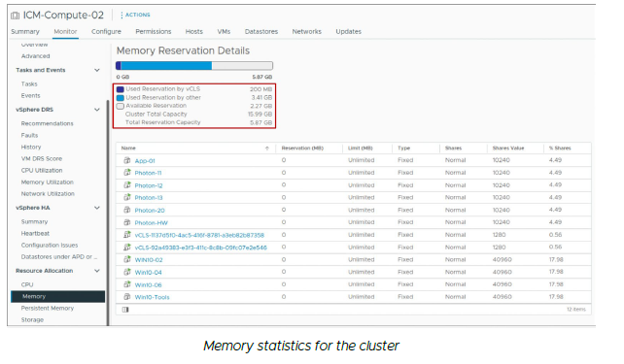
Task: Open Events in the sidebar
Action: click(x=31, y=95)
